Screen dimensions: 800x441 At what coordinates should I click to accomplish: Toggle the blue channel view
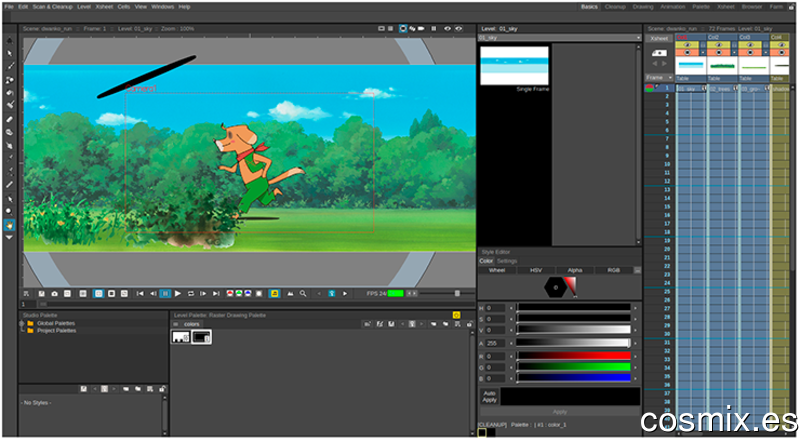coord(248,293)
